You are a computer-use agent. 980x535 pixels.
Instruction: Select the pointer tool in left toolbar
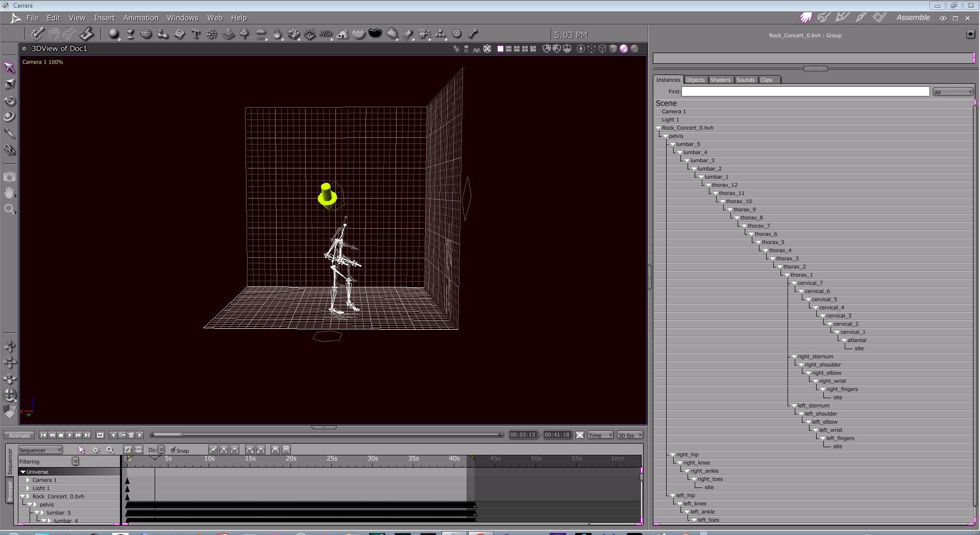(9, 67)
